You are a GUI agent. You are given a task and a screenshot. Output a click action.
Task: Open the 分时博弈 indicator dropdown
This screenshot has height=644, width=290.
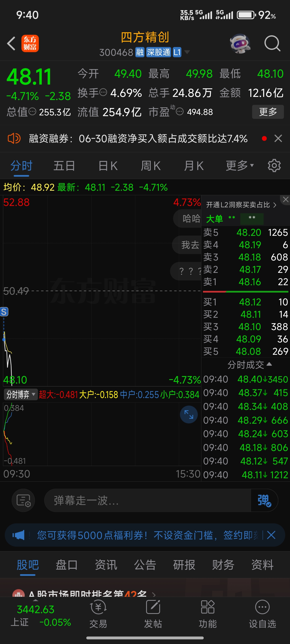[20, 394]
